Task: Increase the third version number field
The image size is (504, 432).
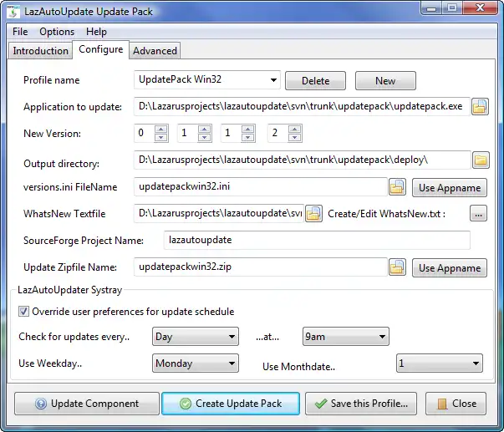Action: (x=248, y=130)
